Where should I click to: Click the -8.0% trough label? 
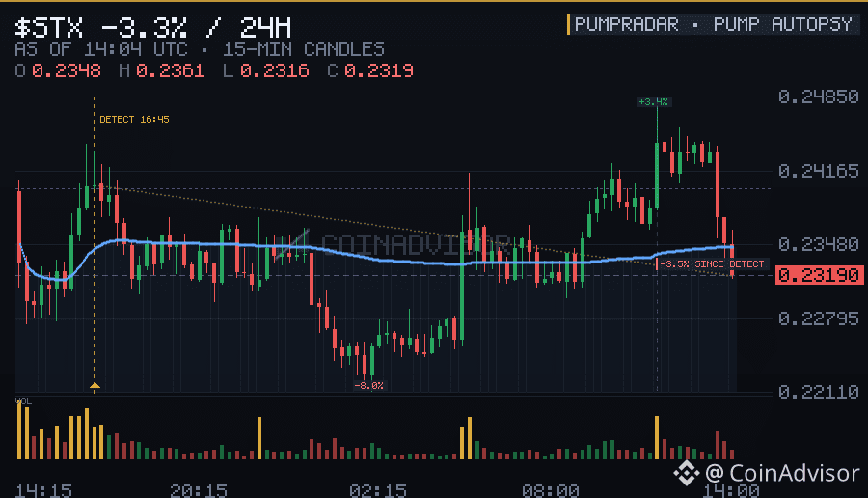point(368,385)
